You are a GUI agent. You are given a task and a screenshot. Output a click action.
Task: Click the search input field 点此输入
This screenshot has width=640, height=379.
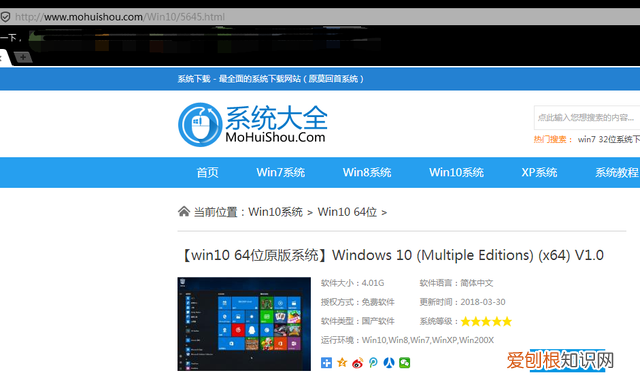[587, 117]
